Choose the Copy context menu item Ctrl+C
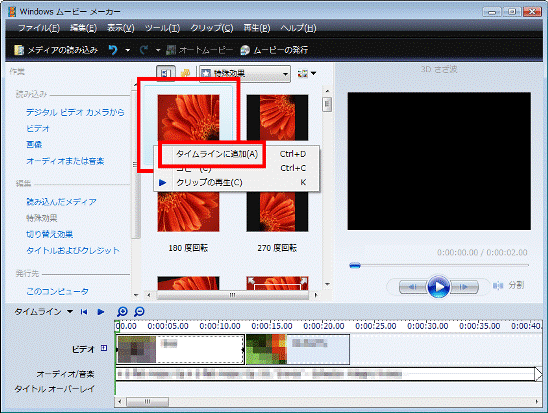The image size is (548, 413). 237,168
